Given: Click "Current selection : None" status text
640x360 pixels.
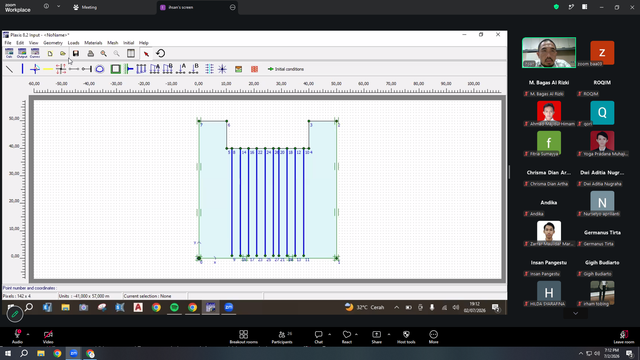Looking at the screenshot, I should point(147,296).
